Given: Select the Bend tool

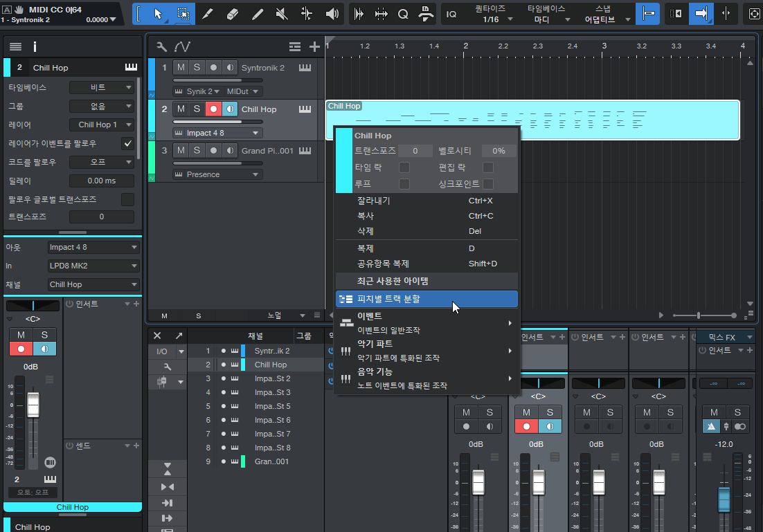Looking at the screenshot, I should click(307, 14).
